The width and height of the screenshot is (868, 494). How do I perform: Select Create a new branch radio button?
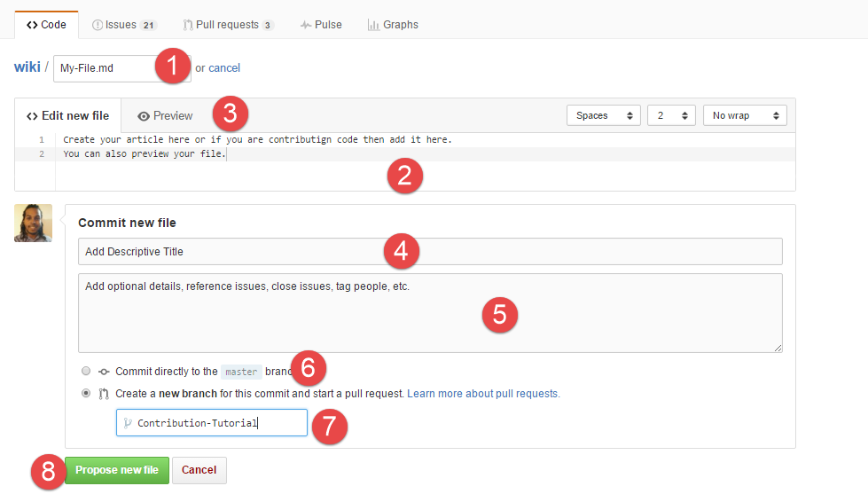(85, 393)
